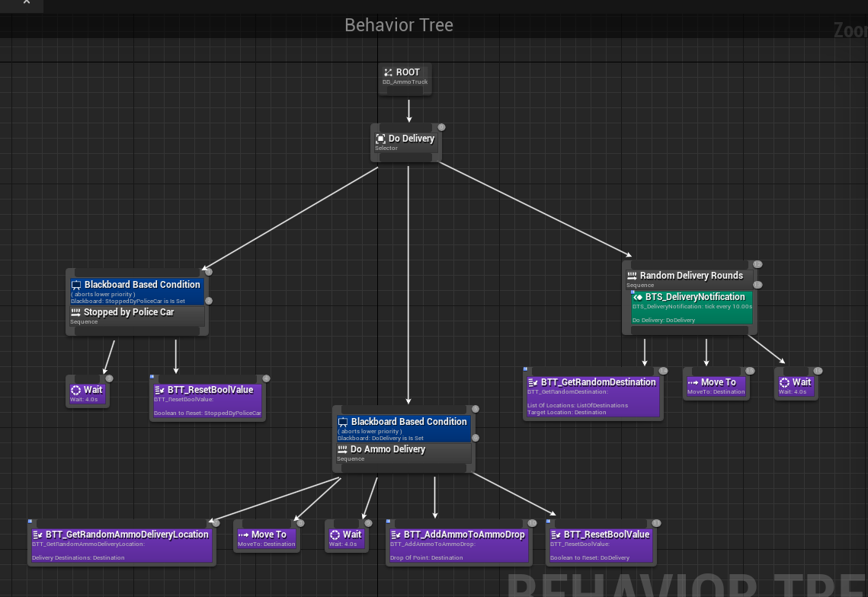The height and width of the screenshot is (597, 868).
Task: Click the StoppedByPoliceCar Blackboard Based Condition icon
Action: click(76, 285)
